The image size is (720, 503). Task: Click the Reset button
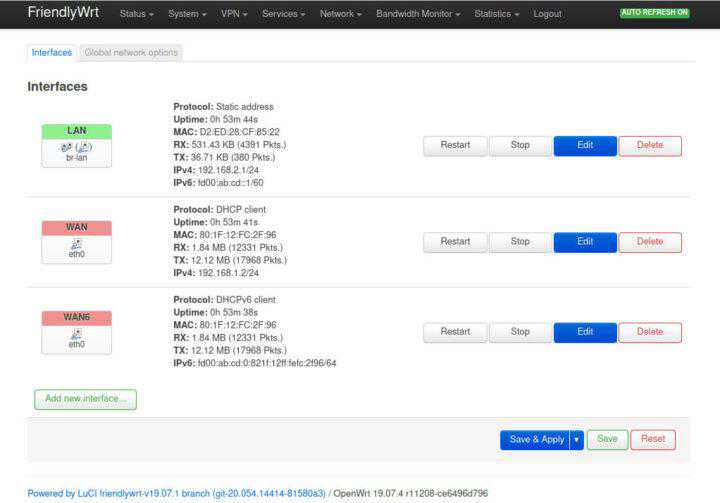(653, 439)
